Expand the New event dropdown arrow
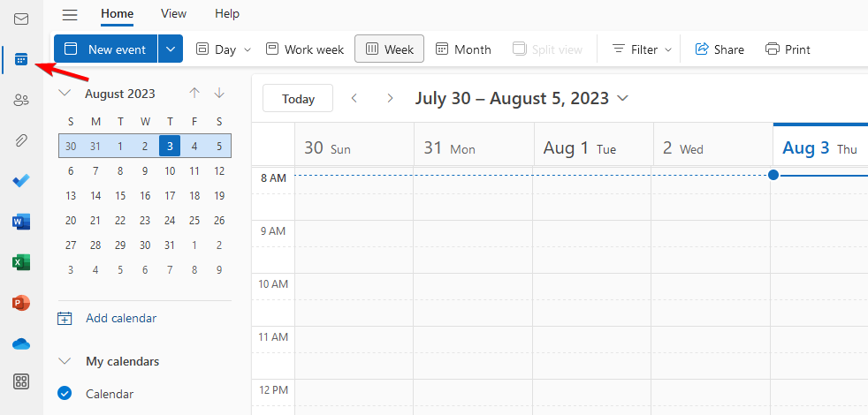 coord(171,49)
